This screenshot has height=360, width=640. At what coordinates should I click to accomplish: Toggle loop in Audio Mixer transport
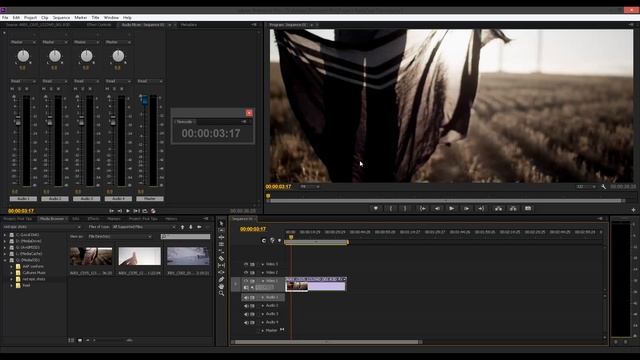tap(145, 211)
